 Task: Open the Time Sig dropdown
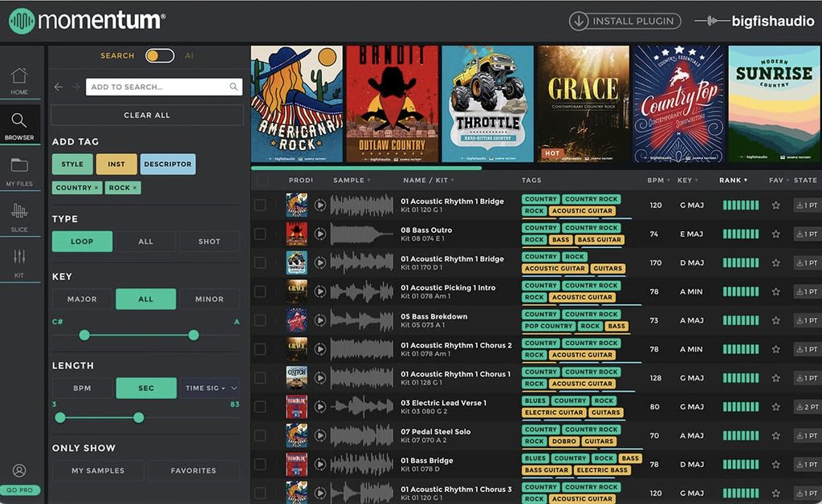tap(210, 388)
